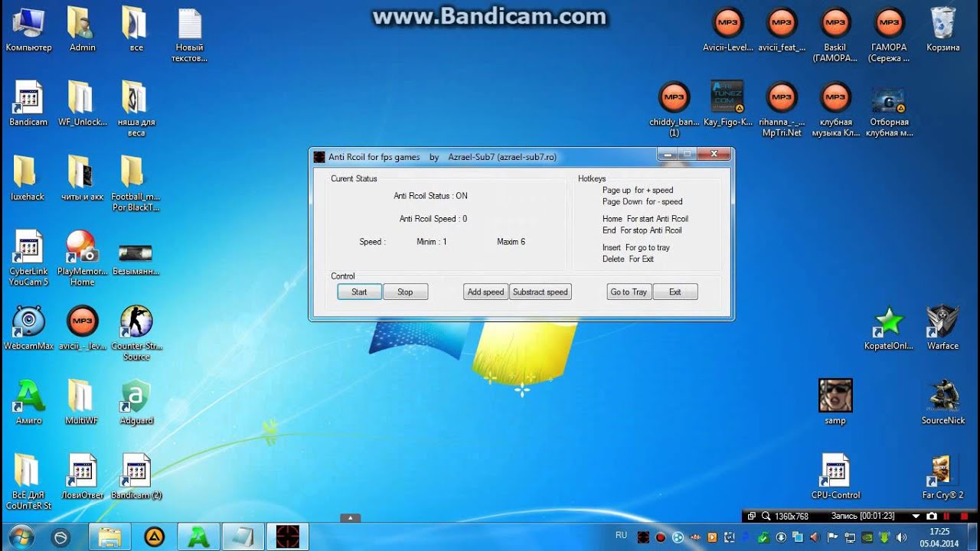Click the Stop button in Anti Rcoil
Viewport: 980px width, 551px height.
405,292
